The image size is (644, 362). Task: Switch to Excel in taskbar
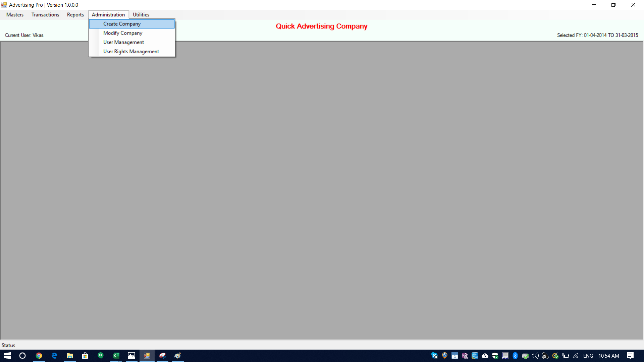116,356
